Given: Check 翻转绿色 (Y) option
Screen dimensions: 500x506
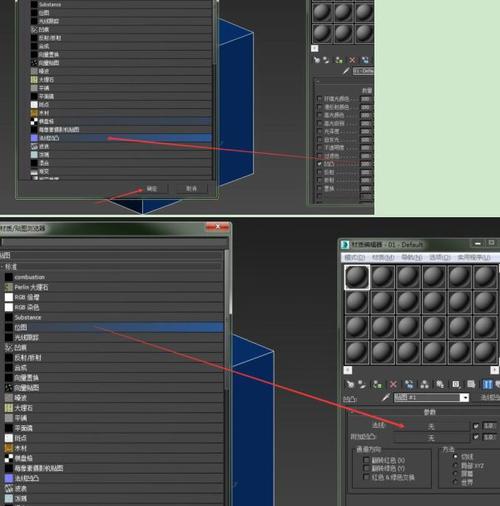Looking at the screenshot, I should coord(366,469).
